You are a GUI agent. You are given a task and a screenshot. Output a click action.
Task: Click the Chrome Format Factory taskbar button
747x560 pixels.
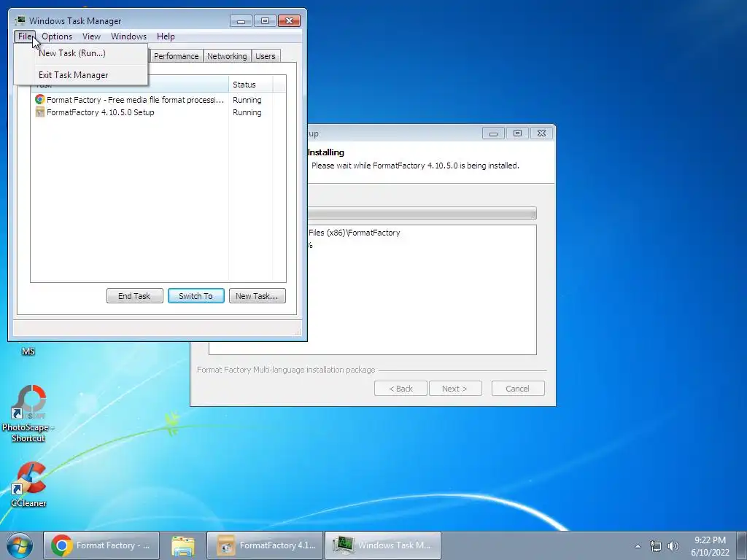101,545
